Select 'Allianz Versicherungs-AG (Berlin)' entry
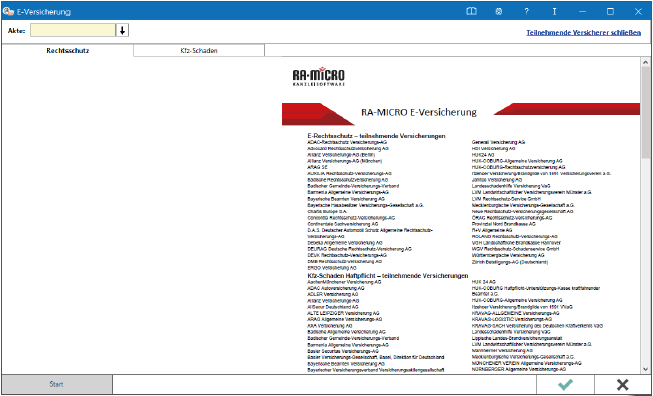 click(x=341, y=154)
